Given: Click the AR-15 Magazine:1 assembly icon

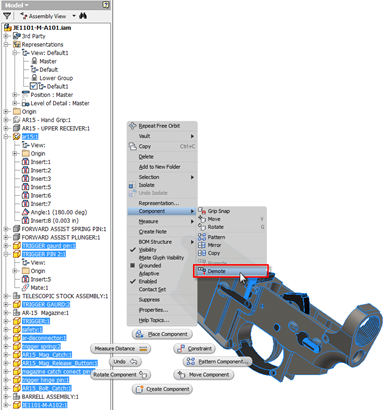Looking at the screenshot, I should [17, 313].
